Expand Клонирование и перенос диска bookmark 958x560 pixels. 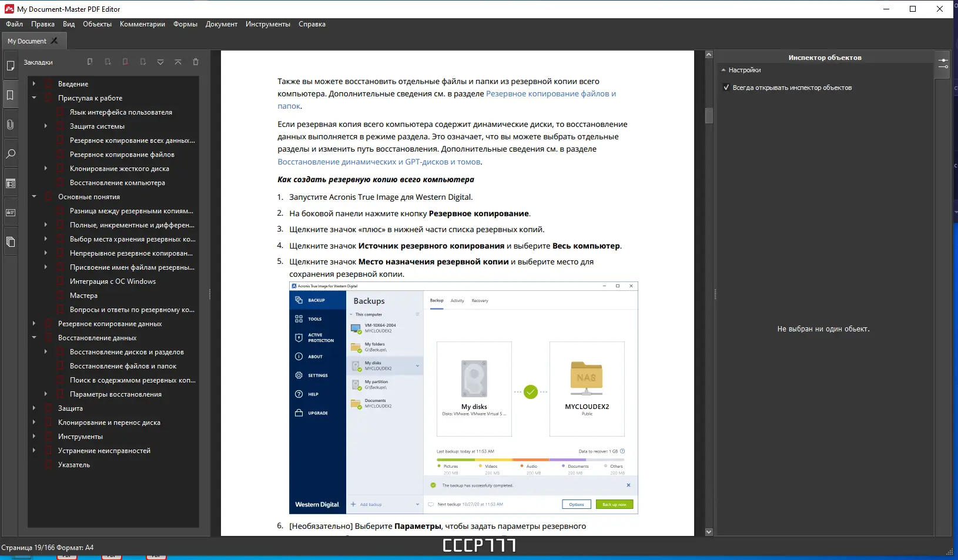[x=34, y=422]
